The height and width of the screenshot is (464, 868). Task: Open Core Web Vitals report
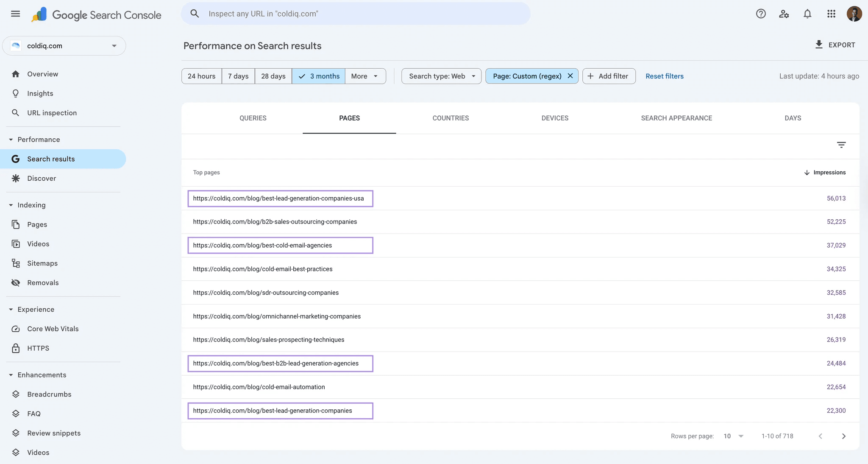(x=53, y=329)
